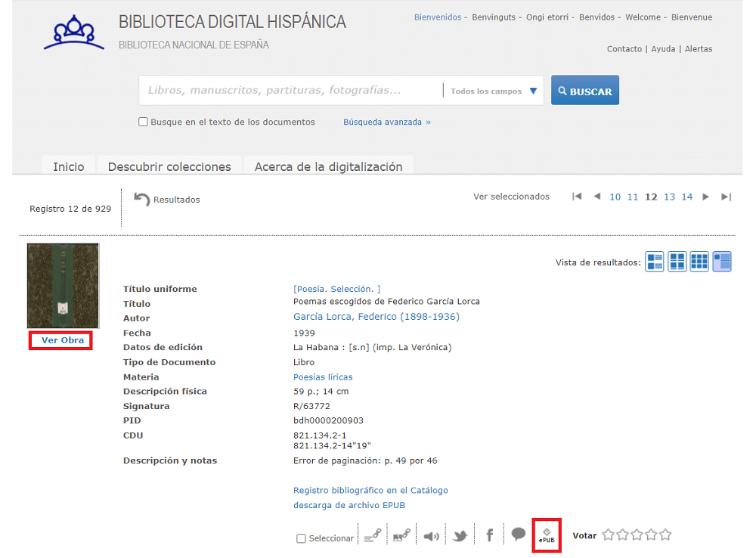
Task: Click the book cover thumbnail
Action: click(x=64, y=286)
